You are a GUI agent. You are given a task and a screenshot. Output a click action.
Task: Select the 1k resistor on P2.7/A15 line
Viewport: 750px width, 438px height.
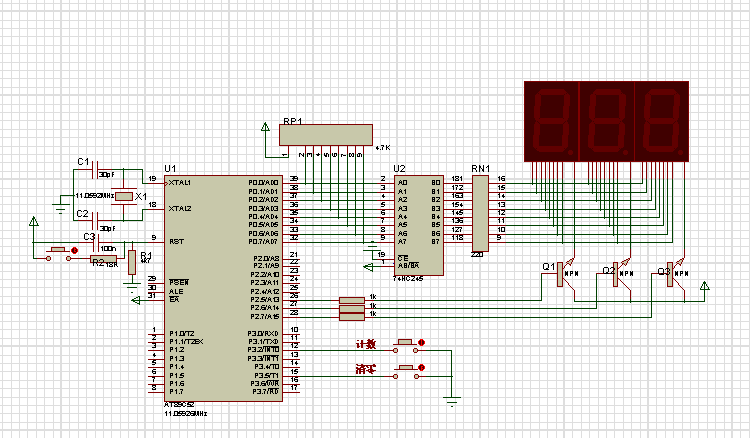click(x=352, y=317)
